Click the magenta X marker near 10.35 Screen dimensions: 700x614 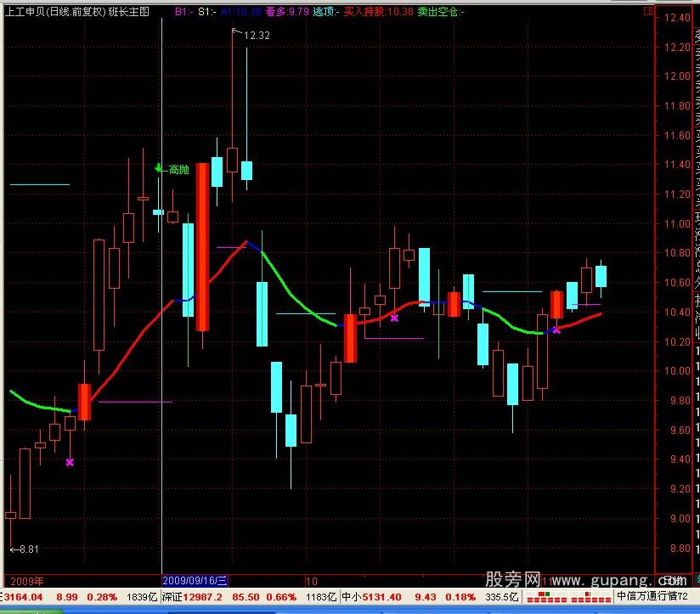[394, 318]
